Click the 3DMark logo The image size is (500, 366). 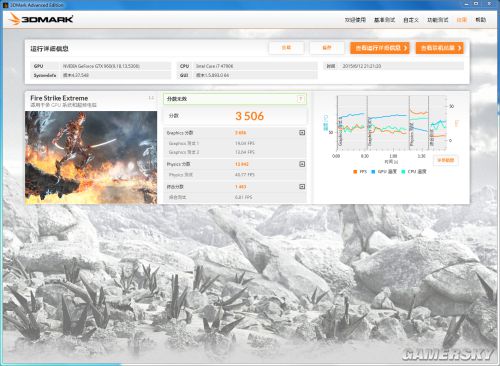(x=41, y=19)
